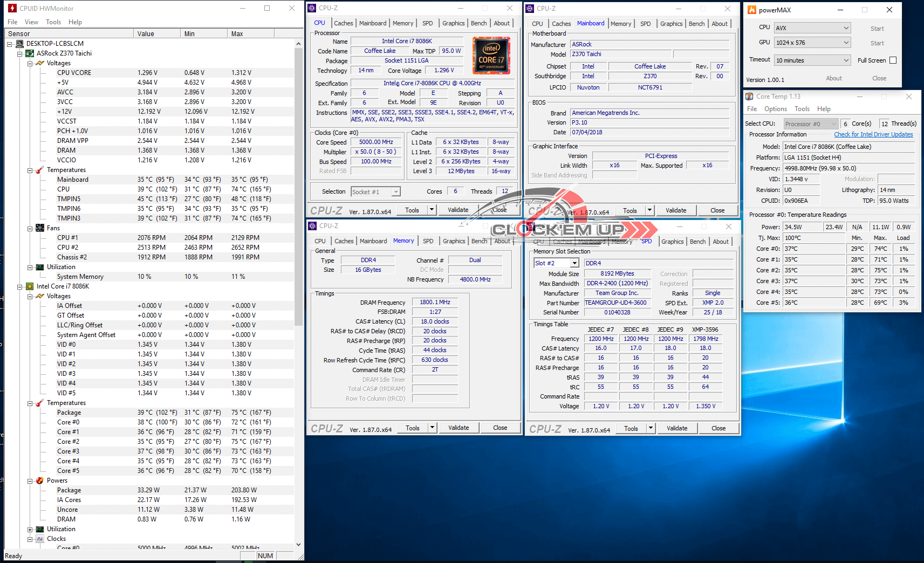The image size is (924, 563).
Task: Click the Powers flame icon in sensor tree
Action: tap(40, 480)
